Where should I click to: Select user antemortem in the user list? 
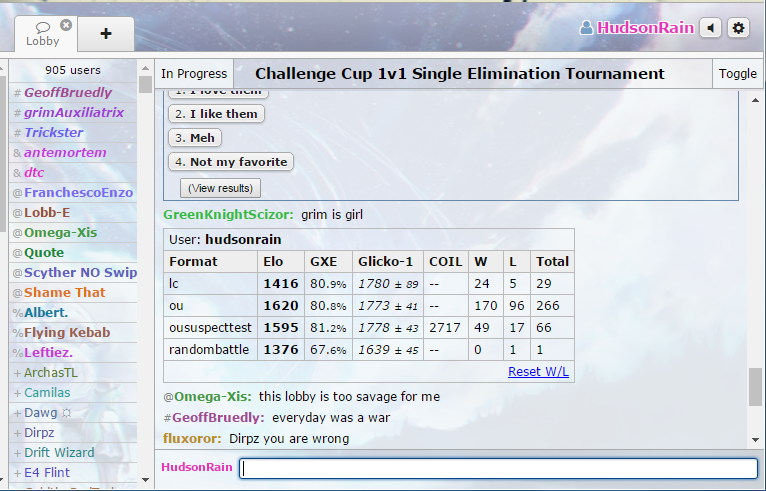coord(73,152)
